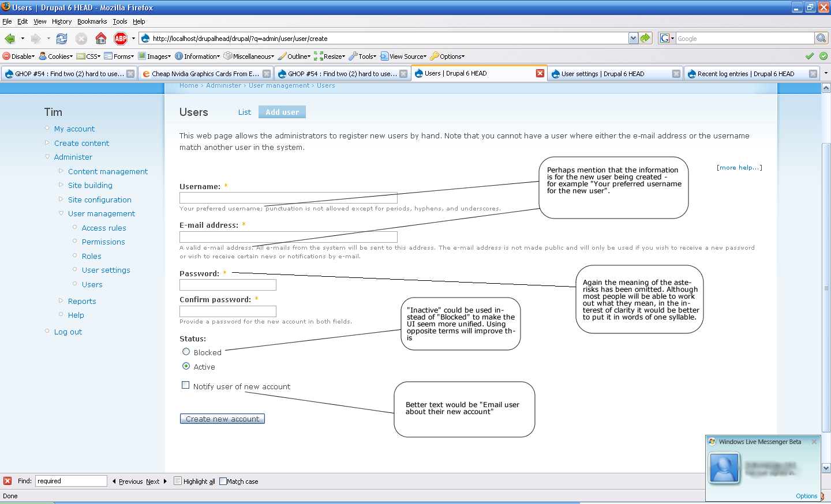Collapse the Administer sidebar triangle
The height and width of the screenshot is (504, 831).
pos(47,157)
